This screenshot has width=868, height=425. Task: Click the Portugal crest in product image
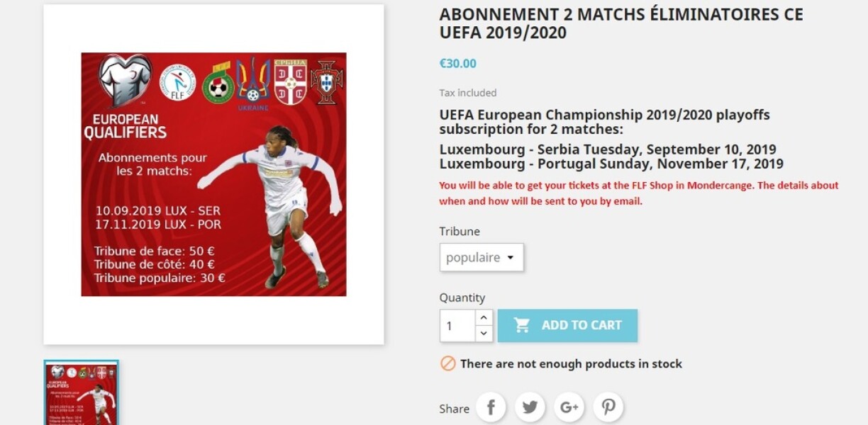(326, 82)
